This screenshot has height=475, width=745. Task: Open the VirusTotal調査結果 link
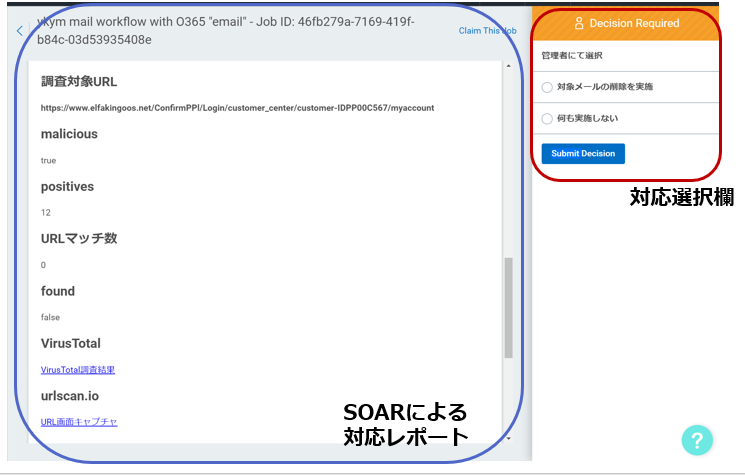pyautogui.click(x=78, y=370)
